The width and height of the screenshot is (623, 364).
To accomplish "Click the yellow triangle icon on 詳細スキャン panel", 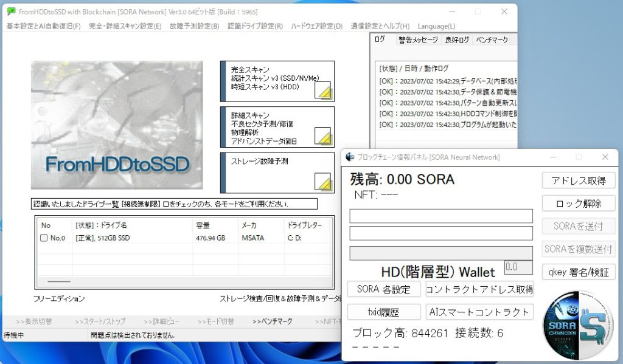I will pyautogui.click(x=323, y=136).
